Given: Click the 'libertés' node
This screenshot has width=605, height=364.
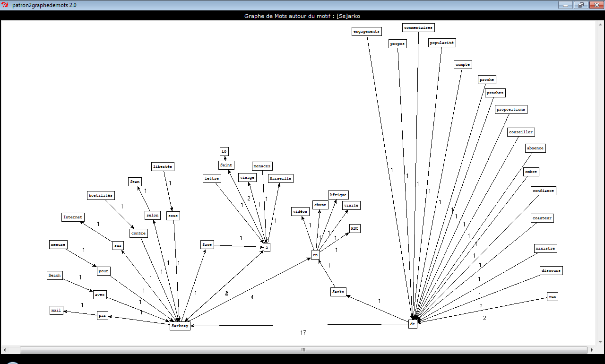Looking at the screenshot, I should (163, 166).
